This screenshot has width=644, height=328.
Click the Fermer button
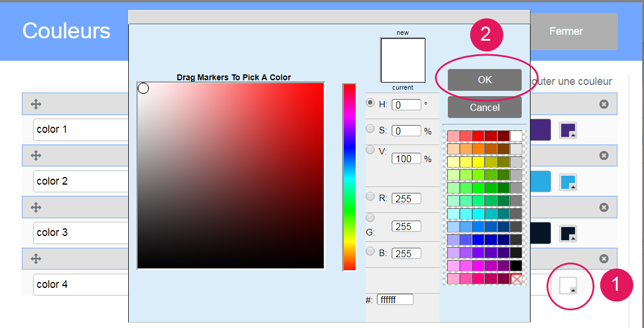click(566, 32)
